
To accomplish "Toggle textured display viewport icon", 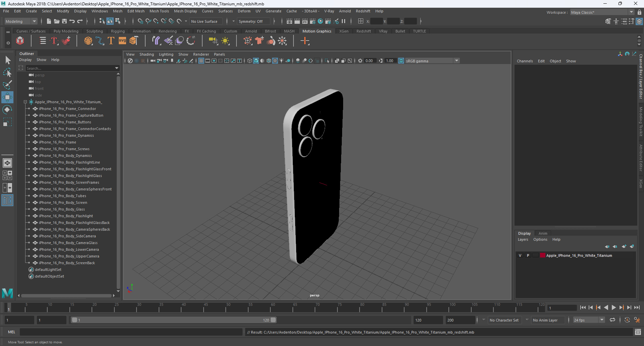I will (x=275, y=61).
